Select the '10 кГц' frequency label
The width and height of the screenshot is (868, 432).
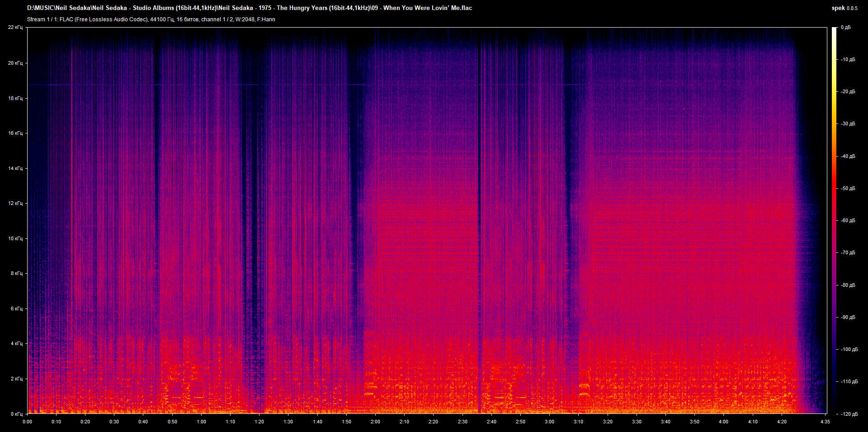pos(15,238)
